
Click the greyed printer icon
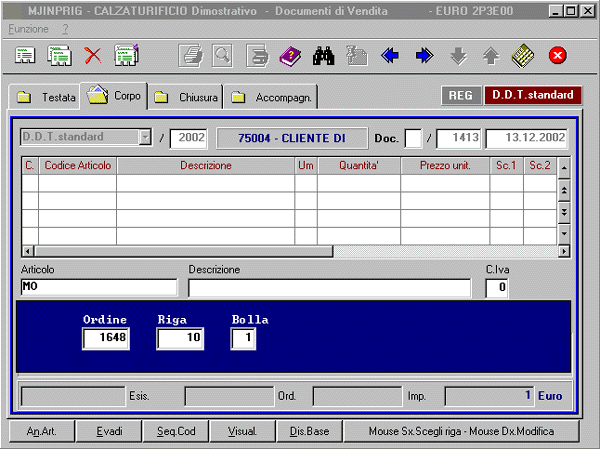(x=191, y=56)
